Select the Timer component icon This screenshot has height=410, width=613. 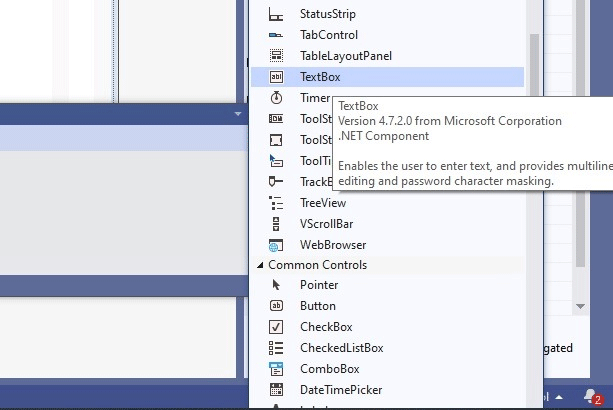tap(277, 98)
